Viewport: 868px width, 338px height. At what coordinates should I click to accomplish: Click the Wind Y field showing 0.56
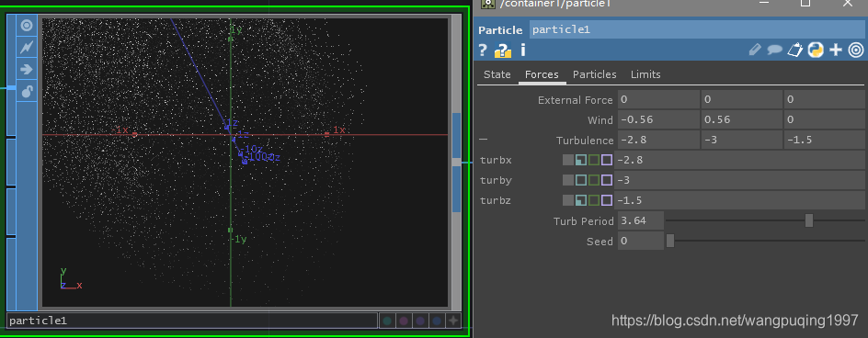pos(741,119)
